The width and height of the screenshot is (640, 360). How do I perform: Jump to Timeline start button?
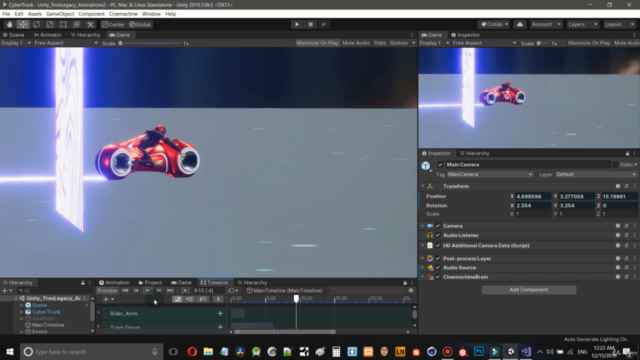tap(125, 291)
